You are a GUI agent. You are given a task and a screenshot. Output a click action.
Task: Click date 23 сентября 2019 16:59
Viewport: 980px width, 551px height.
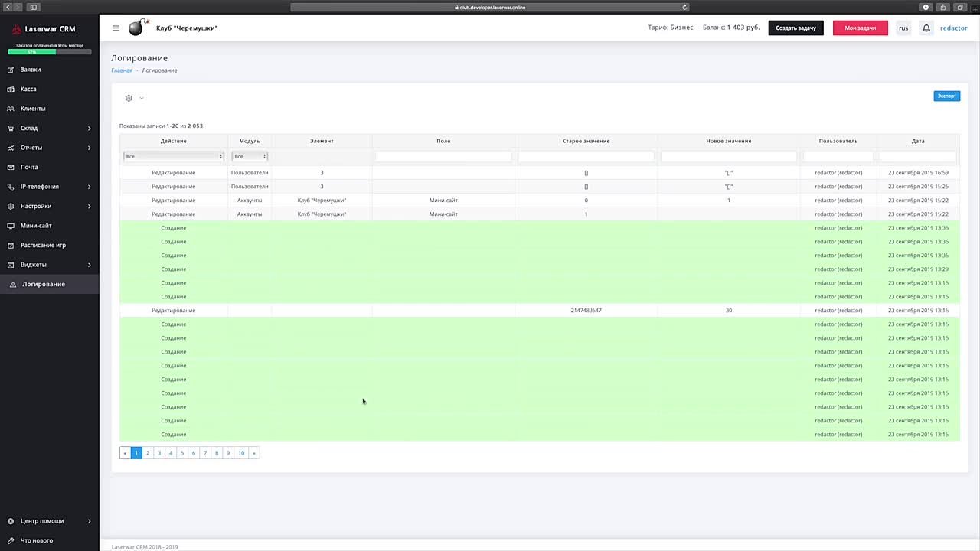[x=918, y=173]
